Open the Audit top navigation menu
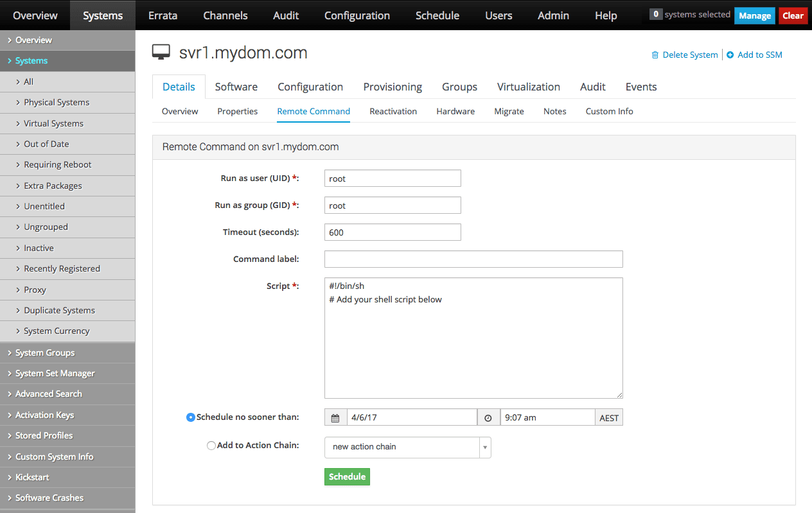 click(286, 15)
